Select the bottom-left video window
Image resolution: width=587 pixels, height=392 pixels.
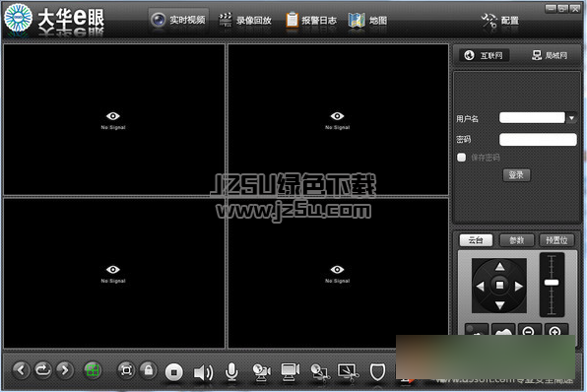point(114,273)
